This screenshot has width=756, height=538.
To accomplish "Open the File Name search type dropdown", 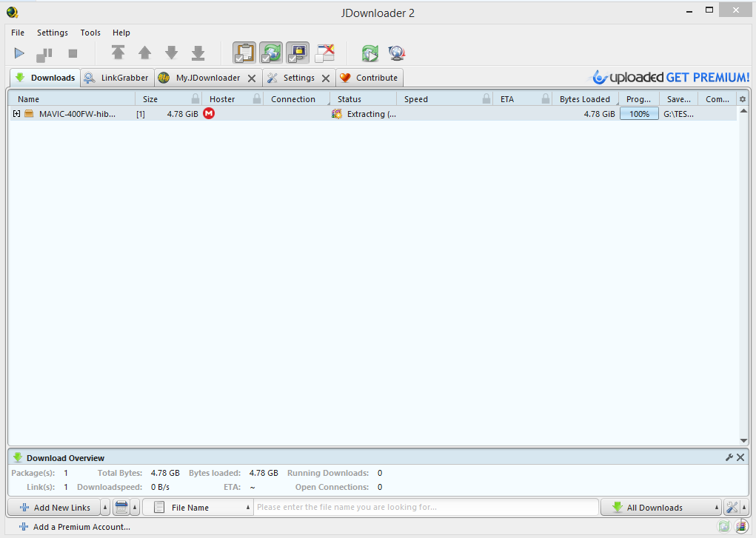I will 198,508.
